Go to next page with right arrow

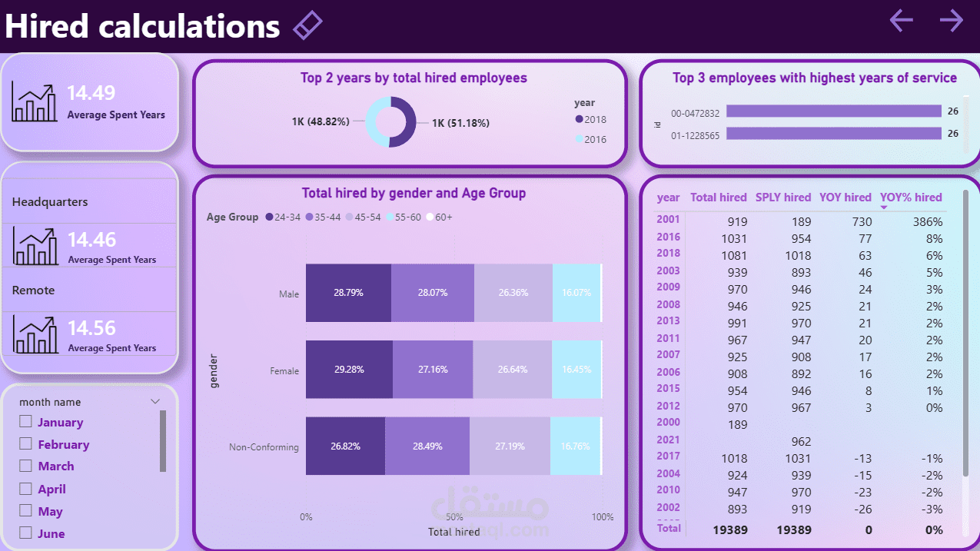pos(951,21)
